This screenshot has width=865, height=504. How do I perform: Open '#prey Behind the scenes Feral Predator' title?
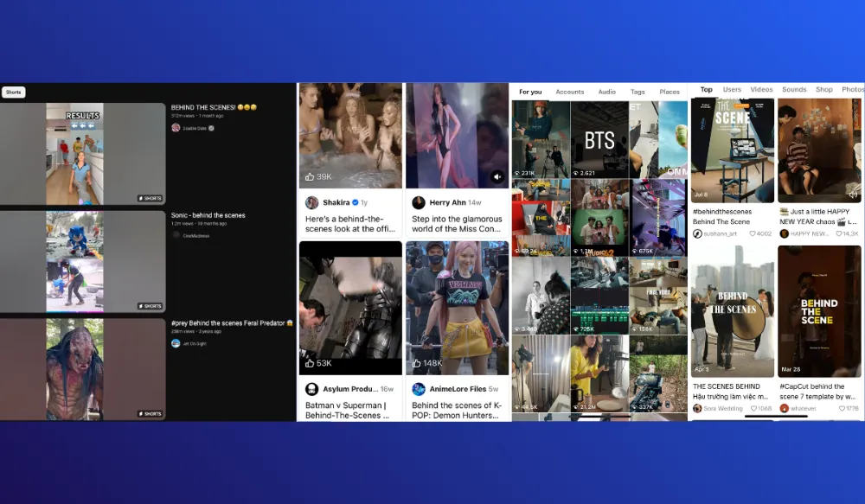coord(232,322)
